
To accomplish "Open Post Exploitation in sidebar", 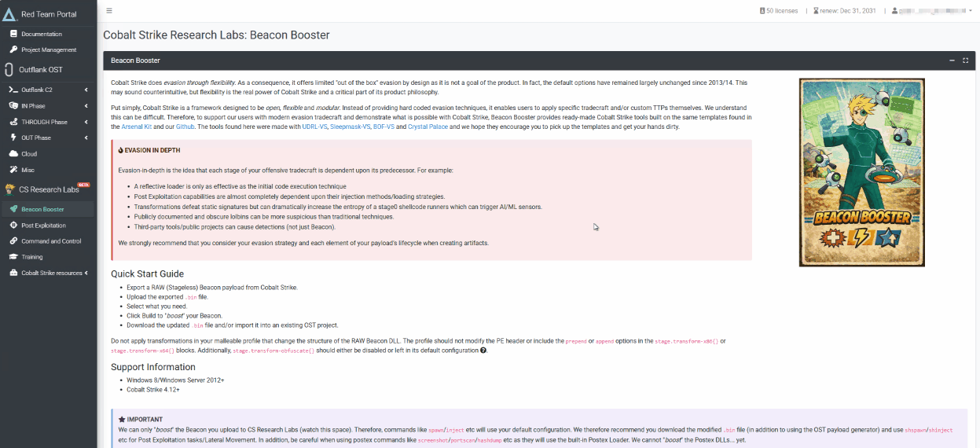I will click(x=43, y=226).
